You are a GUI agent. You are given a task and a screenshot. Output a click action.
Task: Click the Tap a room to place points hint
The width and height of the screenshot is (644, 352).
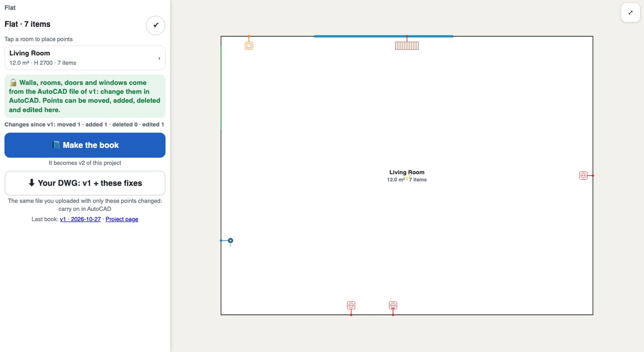coord(39,39)
